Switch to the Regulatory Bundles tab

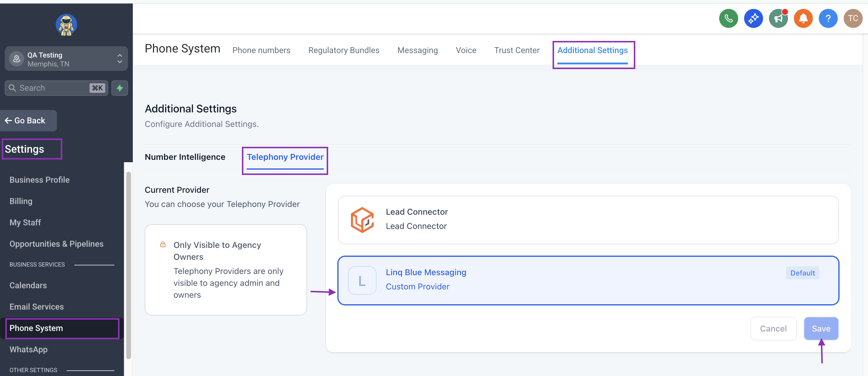click(x=344, y=50)
